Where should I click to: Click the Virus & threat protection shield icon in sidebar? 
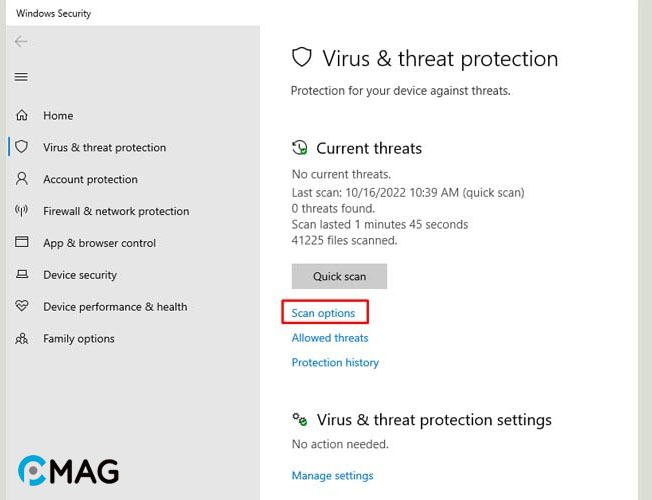pos(22,147)
